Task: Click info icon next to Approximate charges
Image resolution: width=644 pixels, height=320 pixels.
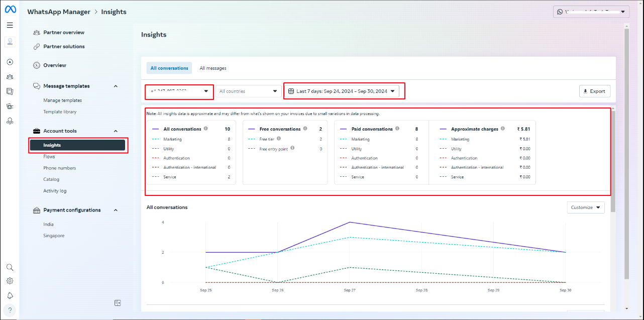Action: pyautogui.click(x=503, y=129)
